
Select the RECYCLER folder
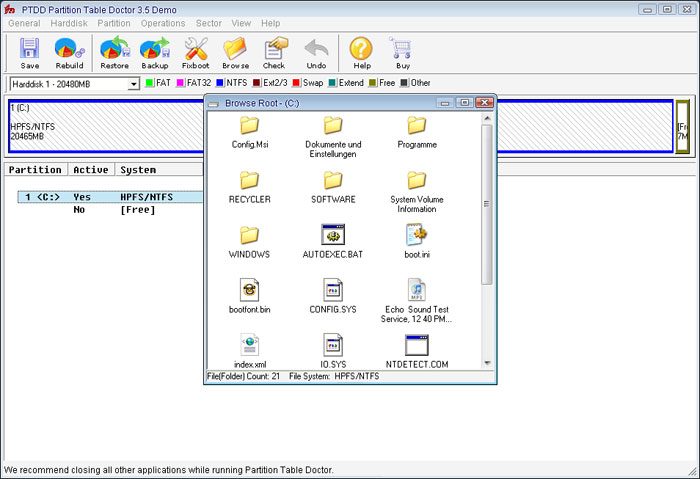[250, 187]
